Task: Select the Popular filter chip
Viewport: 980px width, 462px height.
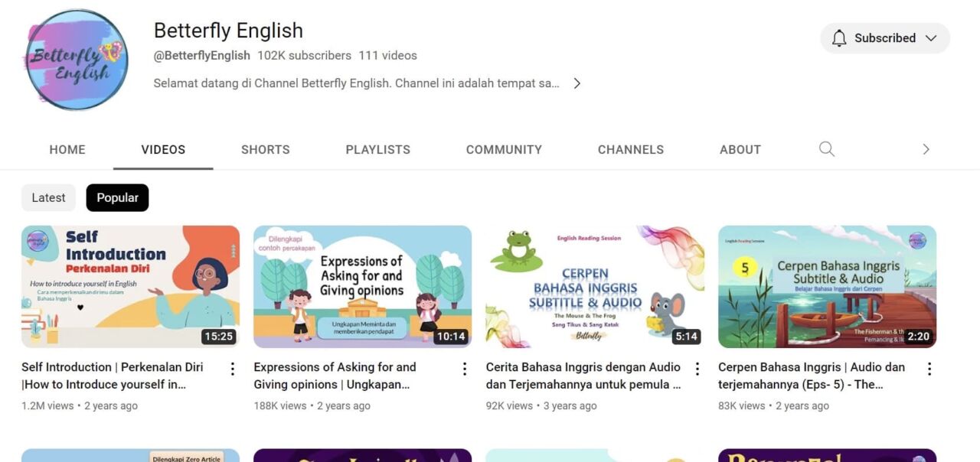Action: coord(117,197)
